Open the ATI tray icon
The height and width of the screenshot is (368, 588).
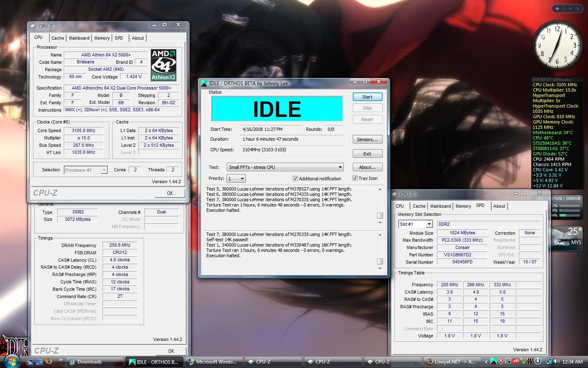[516, 361]
